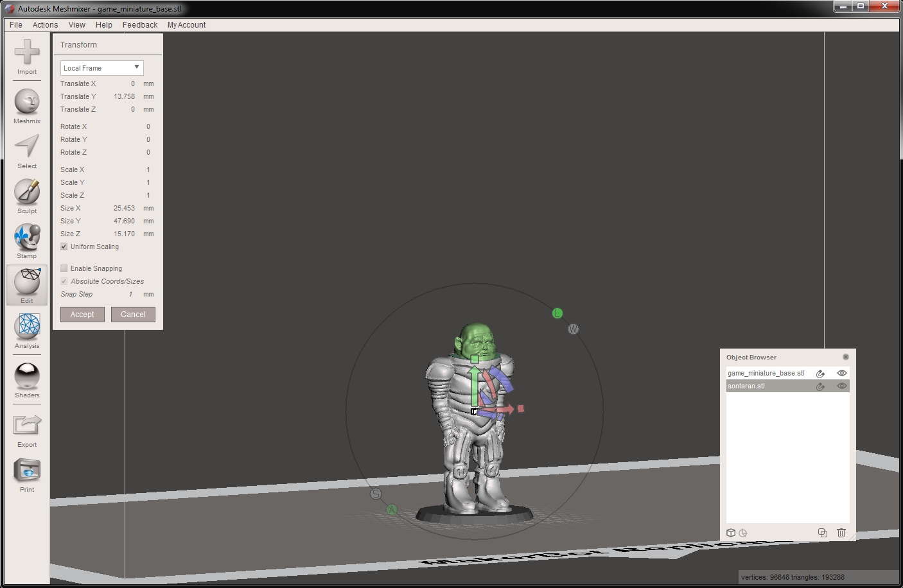Toggle visibility of game_miniature_base.stl
The width and height of the screenshot is (903, 588).
pyautogui.click(x=842, y=372)
